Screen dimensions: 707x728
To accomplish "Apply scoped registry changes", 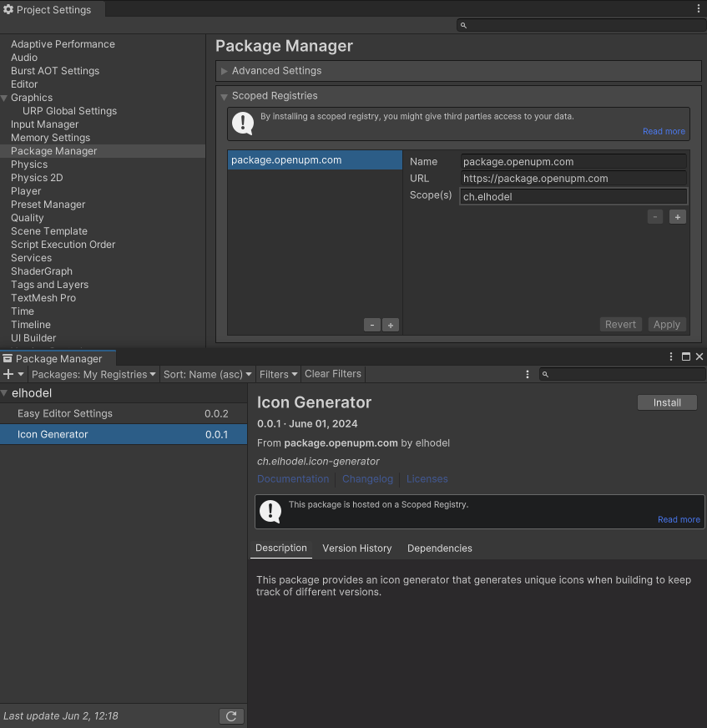I will tap(667, 325).
